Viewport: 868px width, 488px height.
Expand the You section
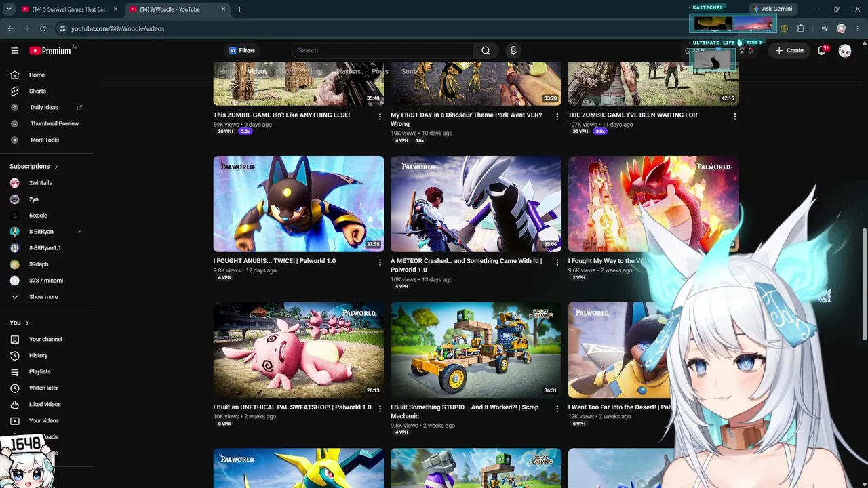20,323
